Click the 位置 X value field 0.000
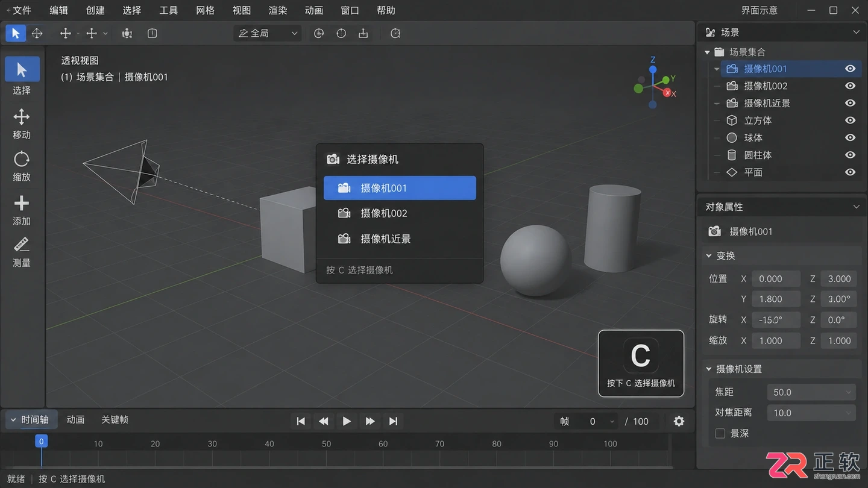The height and width of the screenshot is (488, 868). 776,279
